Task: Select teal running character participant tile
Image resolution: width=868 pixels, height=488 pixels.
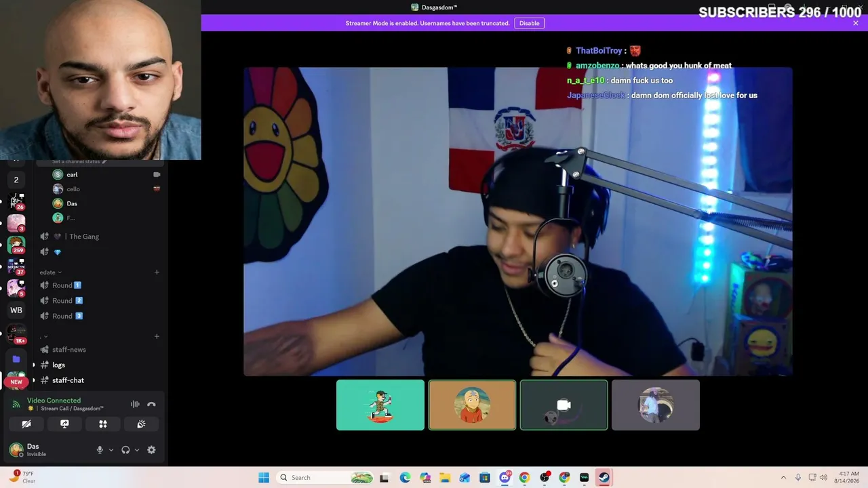Action: pyautogui.click(x=380, y=405)
